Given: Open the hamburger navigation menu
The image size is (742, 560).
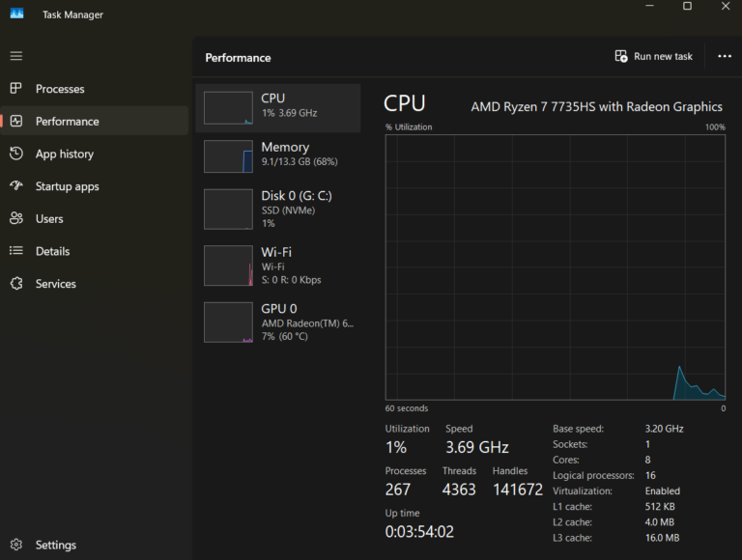Looking at the screenshot, I should [x=16, y=56].
